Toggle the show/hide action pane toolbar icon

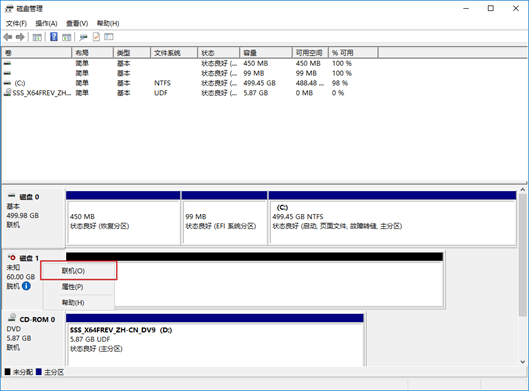pyautogui.click(x=67, y=37)
